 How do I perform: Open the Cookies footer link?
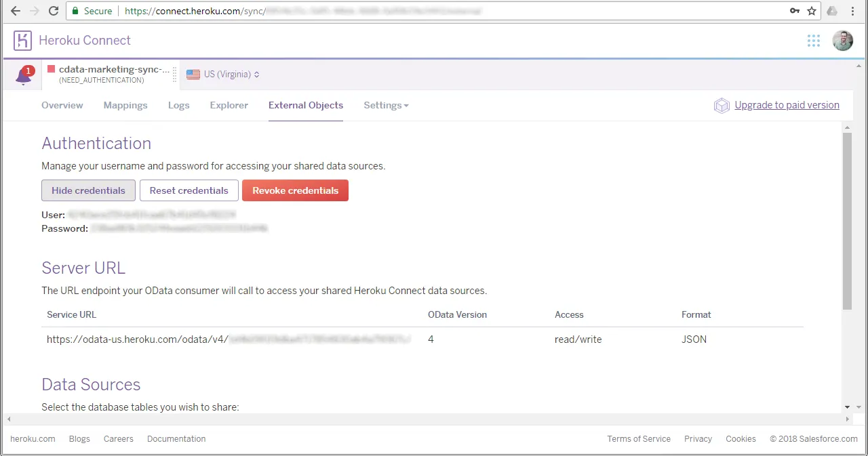tap(741, 439)
